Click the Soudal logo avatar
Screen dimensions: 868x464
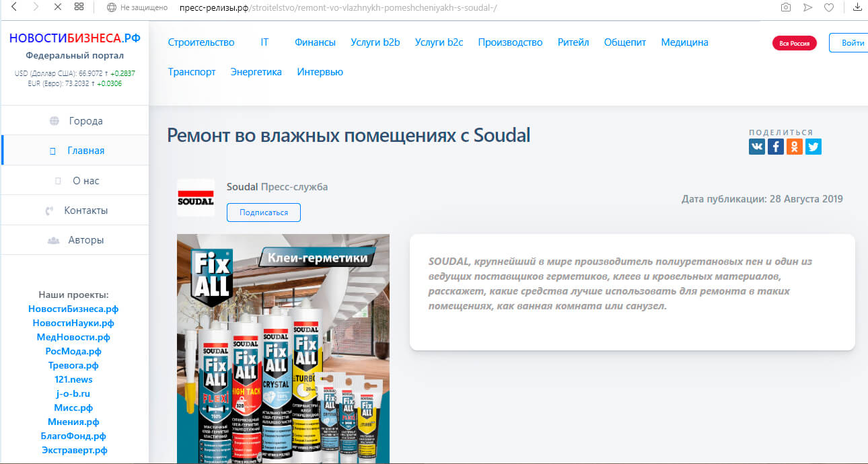[x=195, y=198]
